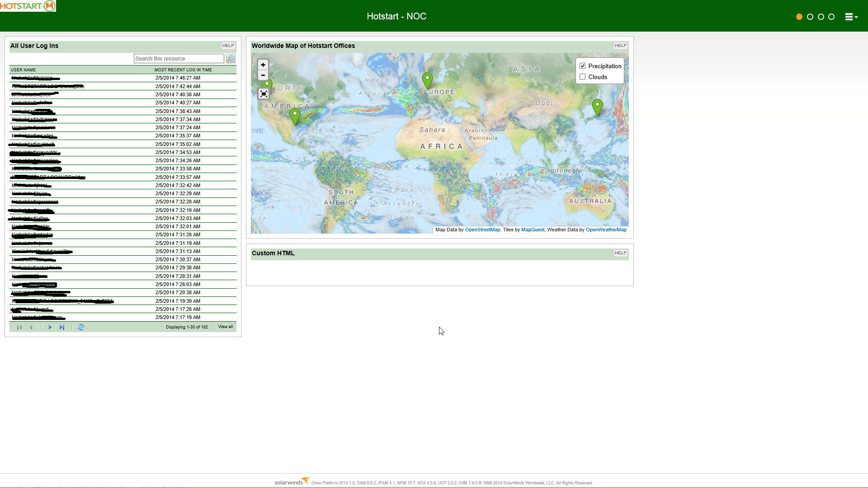The width and height of the screenshot is (868, 488).
Task: Open the top-right menu dropdown
Action: click(851, 17)
